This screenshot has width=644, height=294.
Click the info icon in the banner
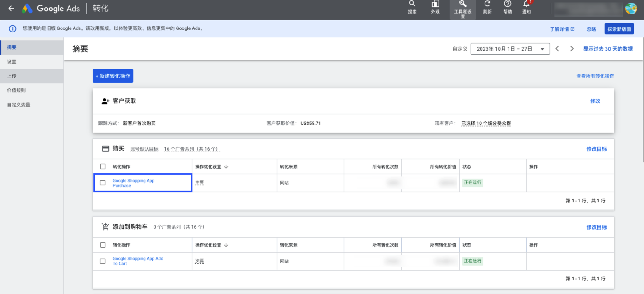coord(13,28)
